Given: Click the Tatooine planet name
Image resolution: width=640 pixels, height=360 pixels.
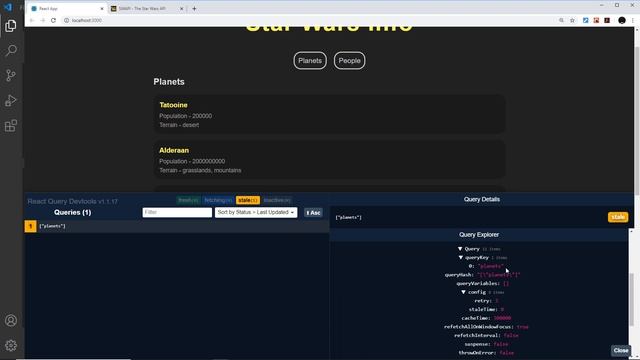Looking at the screenshot, I should tap(173, 105).
